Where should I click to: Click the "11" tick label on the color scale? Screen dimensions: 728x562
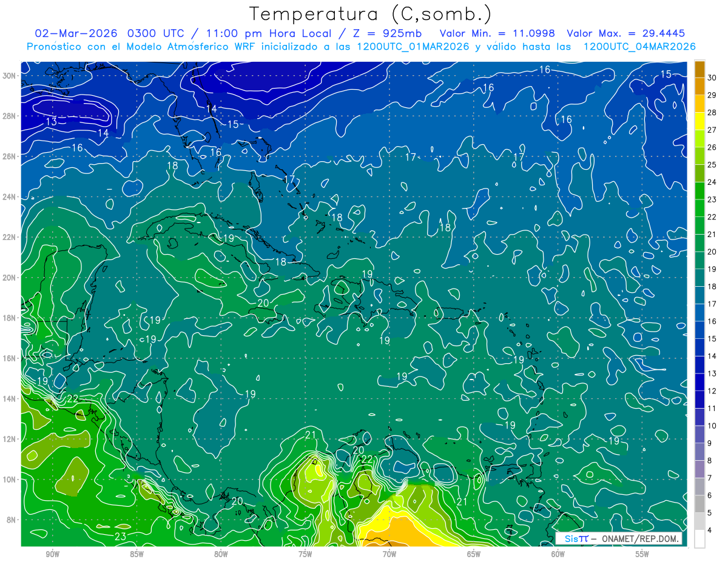pos(712,408)
